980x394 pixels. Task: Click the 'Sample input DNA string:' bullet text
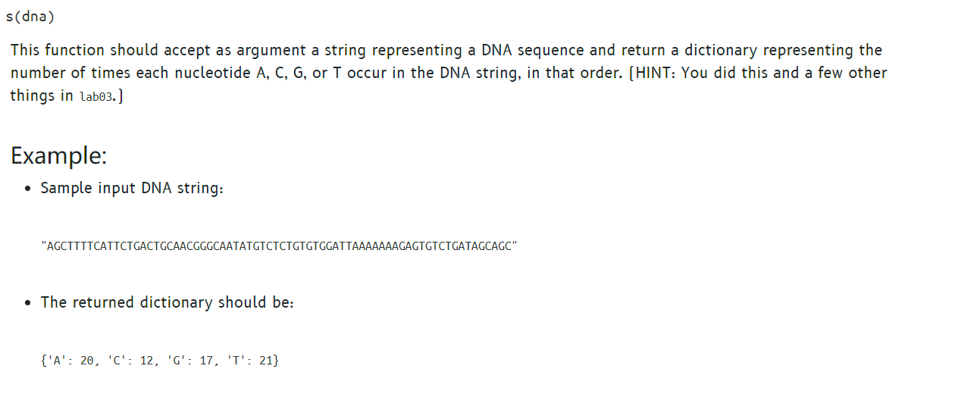(132, 188)
